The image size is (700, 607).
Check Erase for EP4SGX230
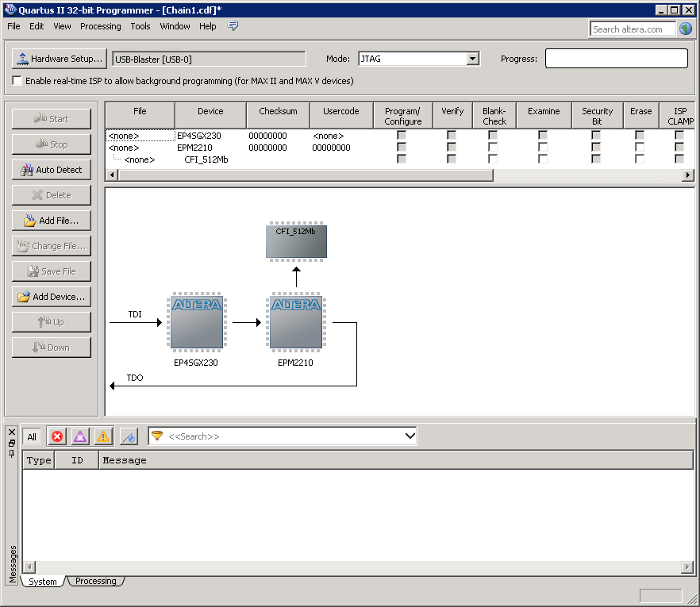(x=640, y=135)
